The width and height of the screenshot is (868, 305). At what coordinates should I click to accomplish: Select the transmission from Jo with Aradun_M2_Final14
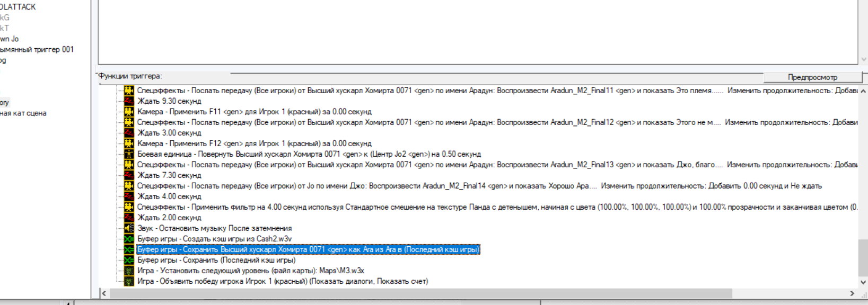(x=479, y=186)
